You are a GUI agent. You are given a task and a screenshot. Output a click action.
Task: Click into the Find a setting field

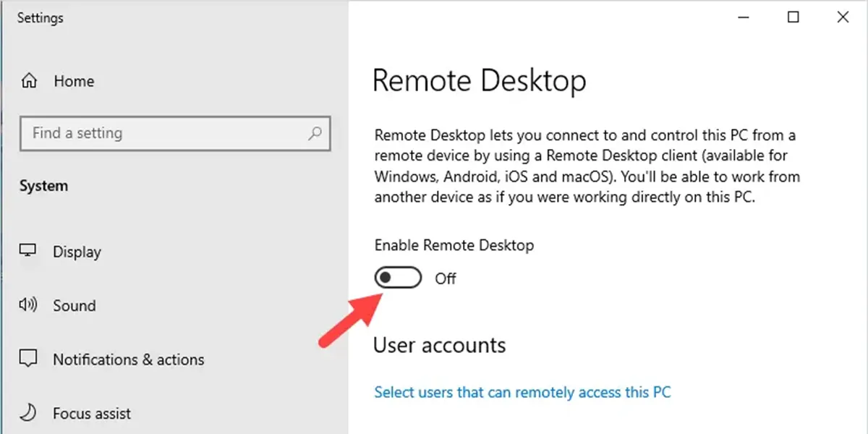[175, 133]
